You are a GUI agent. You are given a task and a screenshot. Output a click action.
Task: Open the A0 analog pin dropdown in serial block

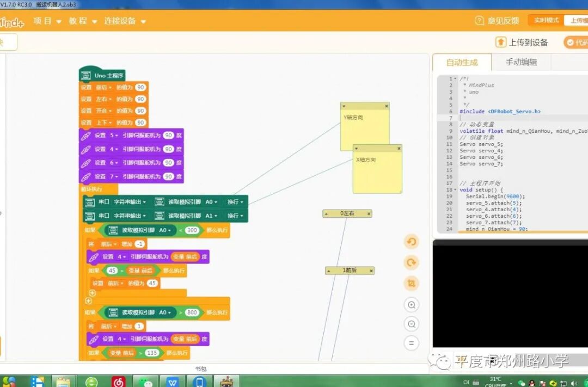(211, 202)
